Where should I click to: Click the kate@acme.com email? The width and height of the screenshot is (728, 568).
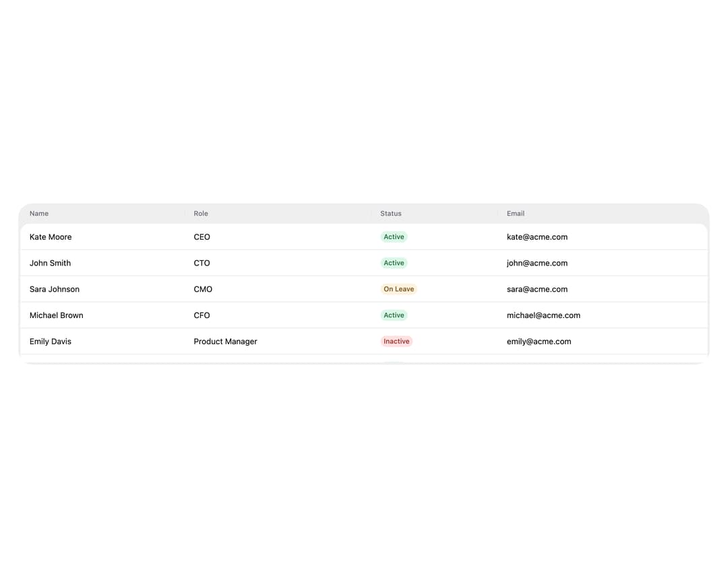click(x=537, y=236)
